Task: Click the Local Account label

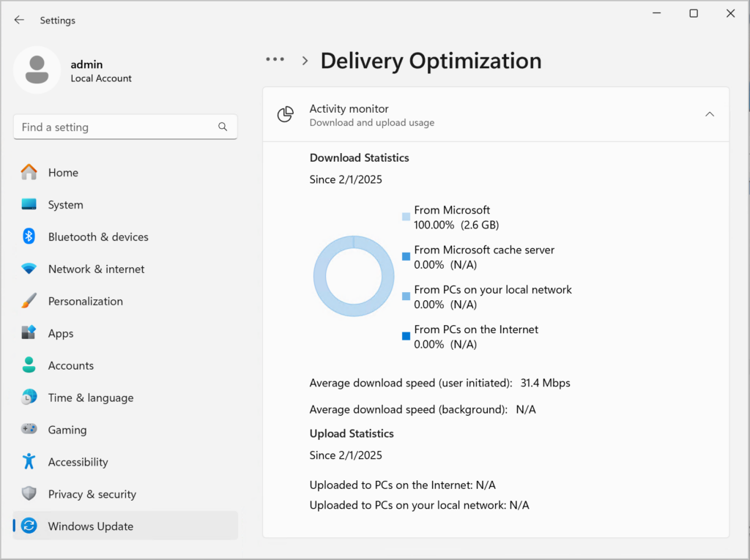Action: [101, 78]
